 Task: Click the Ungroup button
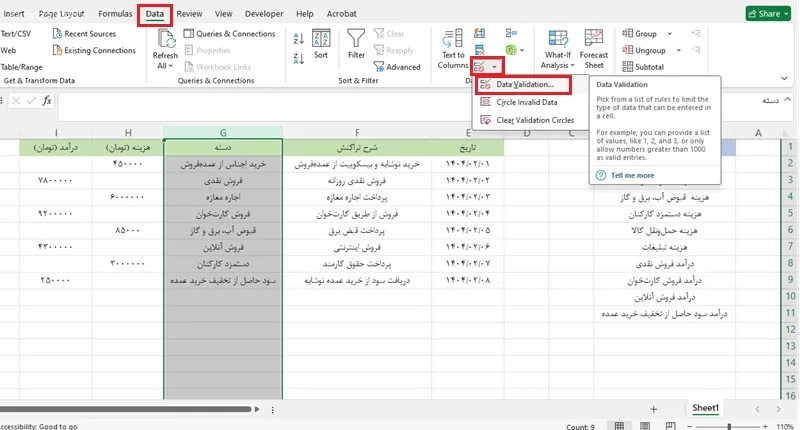tap(644, 50)
